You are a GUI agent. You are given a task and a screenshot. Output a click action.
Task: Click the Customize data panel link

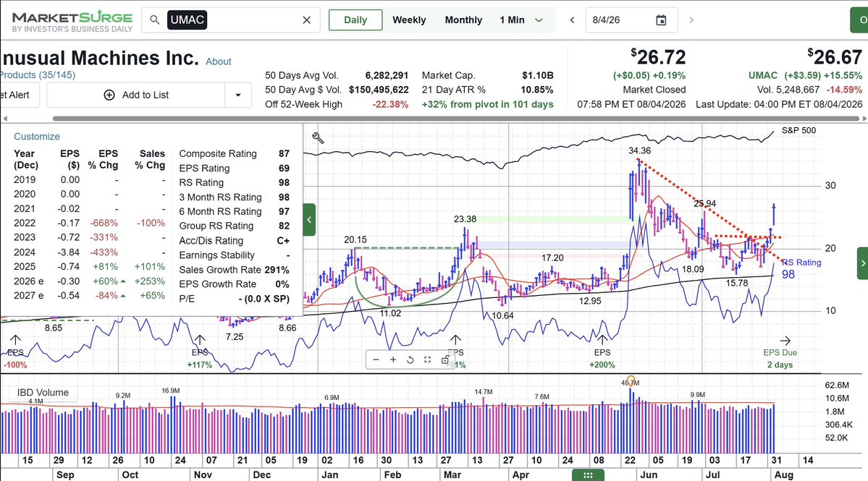pyautogui.click(x=36, y=137)
